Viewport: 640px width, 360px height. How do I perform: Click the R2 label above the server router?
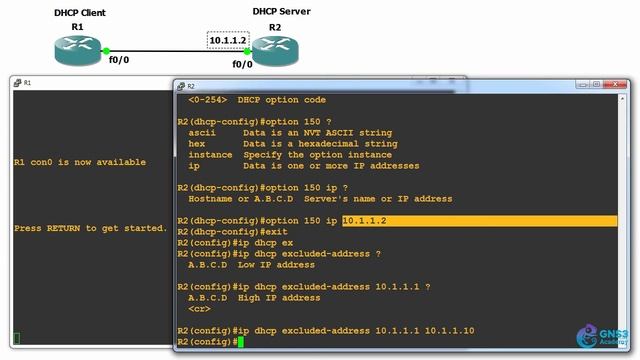pyautogui.click(x=275, y=27)
